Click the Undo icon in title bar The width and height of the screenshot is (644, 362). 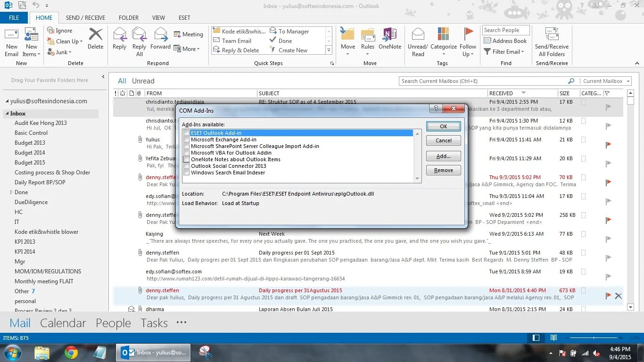(x=36, y=5)
